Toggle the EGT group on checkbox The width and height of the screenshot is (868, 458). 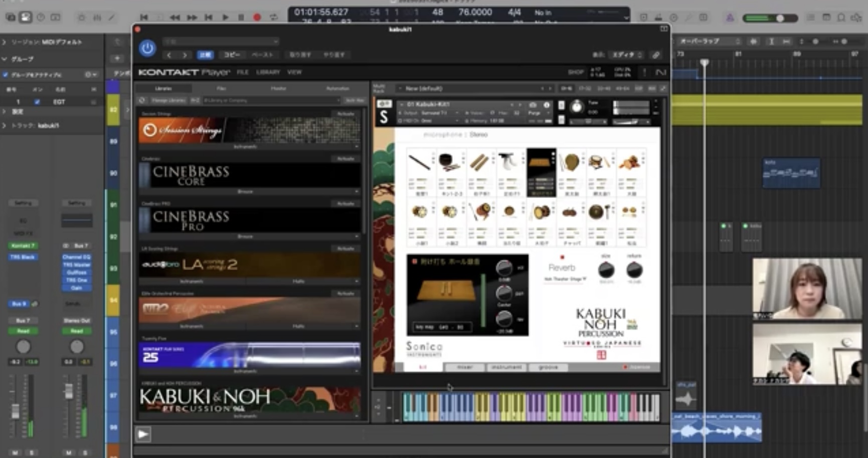(x=37, y=102)
